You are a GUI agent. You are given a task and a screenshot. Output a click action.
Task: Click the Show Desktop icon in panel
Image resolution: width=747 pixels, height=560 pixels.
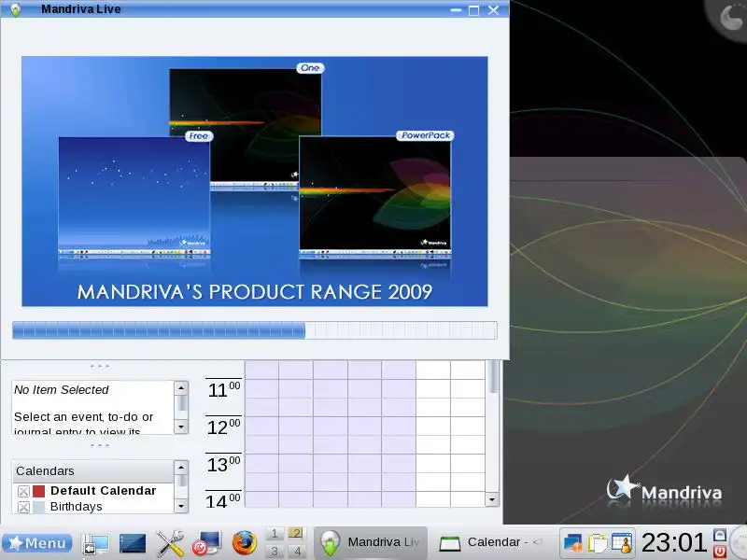pyautogui.click(x=95, y=543)
